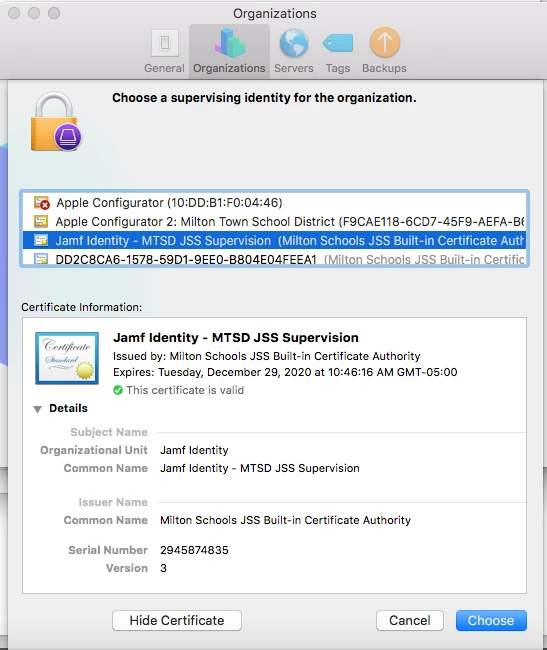
Task: Switch to the Backups tab label
Action: tap(385, 68)
